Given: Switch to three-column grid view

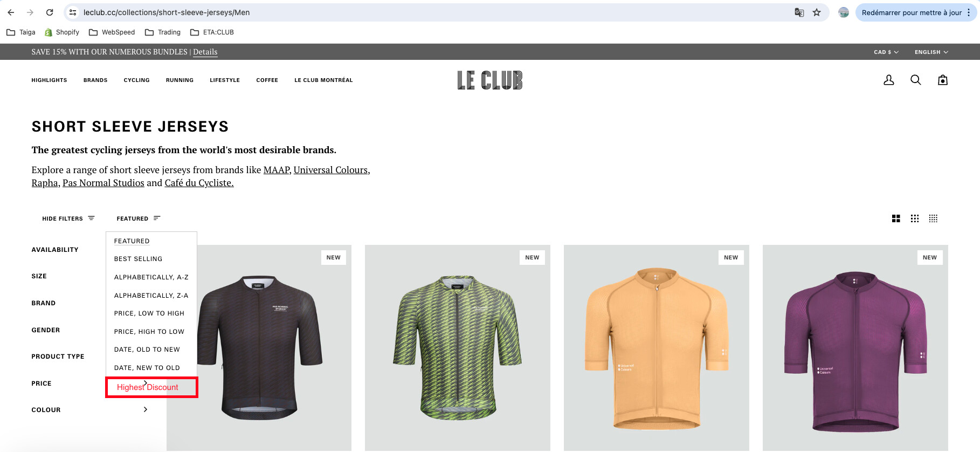Looking at the screenshot, I should pos(915,218).
